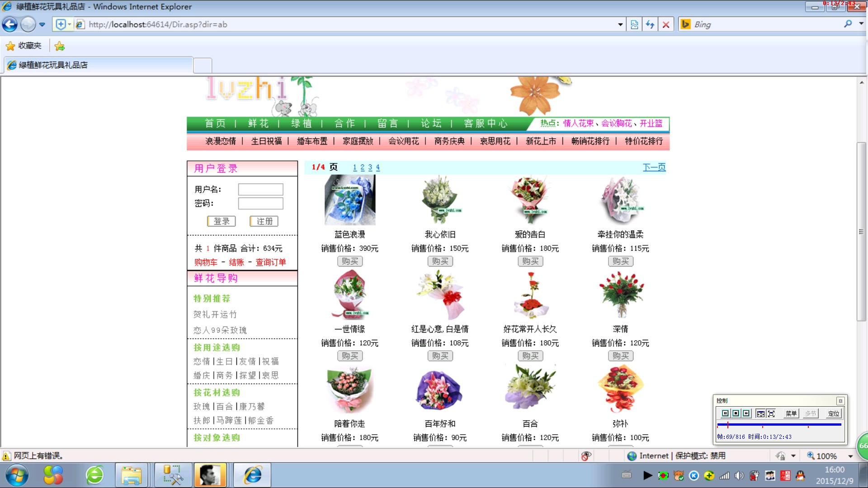This screenshot has width=868, height=488.
Task: Click the 注册 register button
Action: tap(264, 221)
